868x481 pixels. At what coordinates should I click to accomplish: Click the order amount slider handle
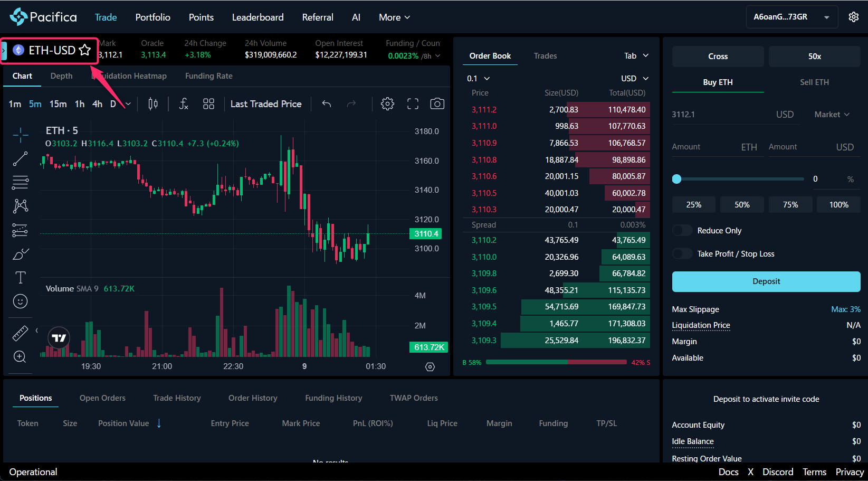676,179
